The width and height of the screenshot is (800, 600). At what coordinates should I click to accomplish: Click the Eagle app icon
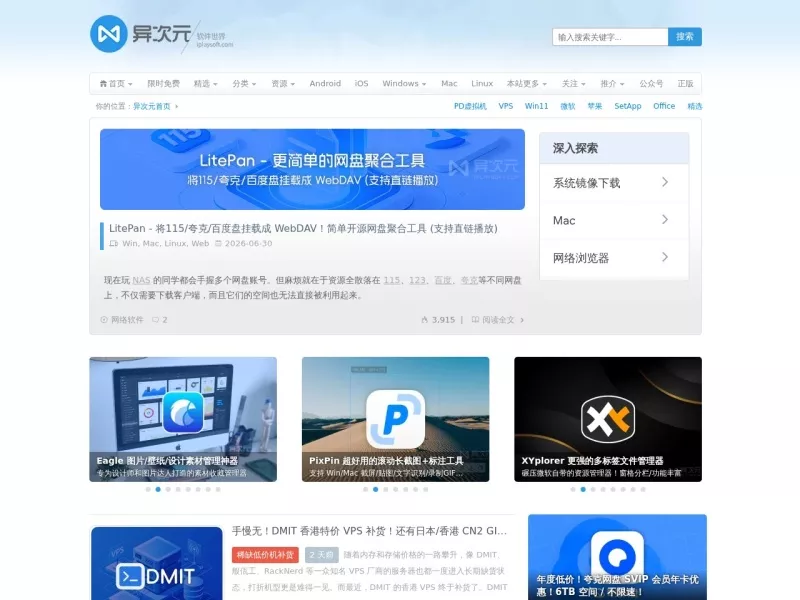tap(183, 412)
